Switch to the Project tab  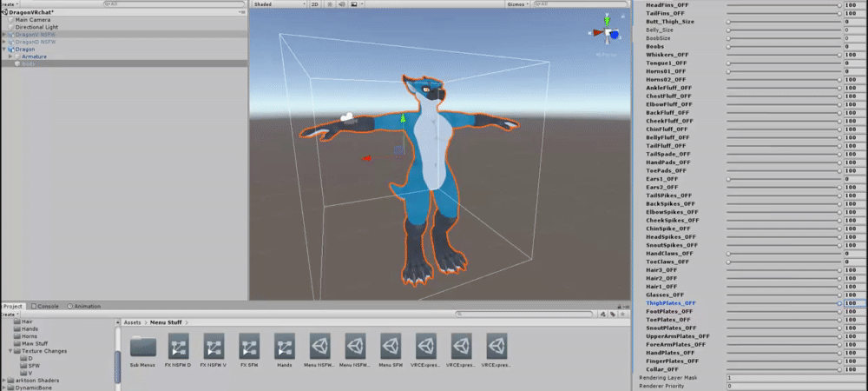point(13,306)
